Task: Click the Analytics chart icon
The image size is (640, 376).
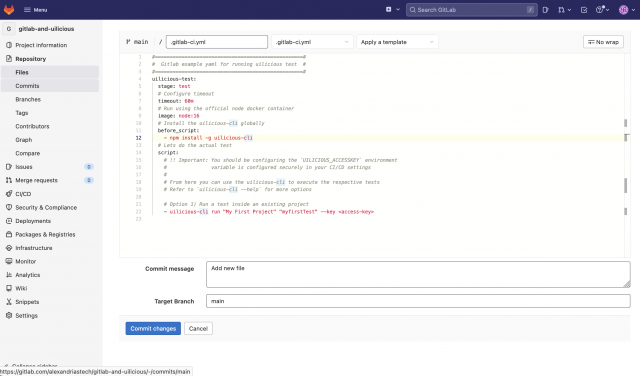Action: (9, 275)
